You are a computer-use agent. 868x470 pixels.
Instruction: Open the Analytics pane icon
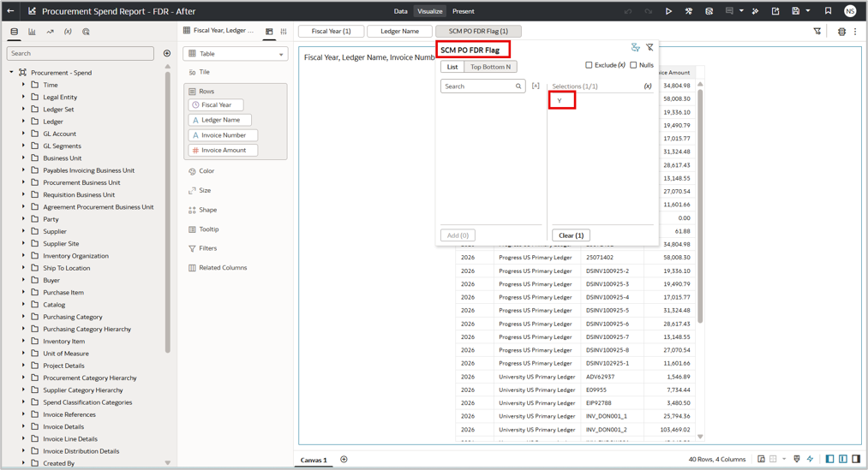[x=50, y=32]
